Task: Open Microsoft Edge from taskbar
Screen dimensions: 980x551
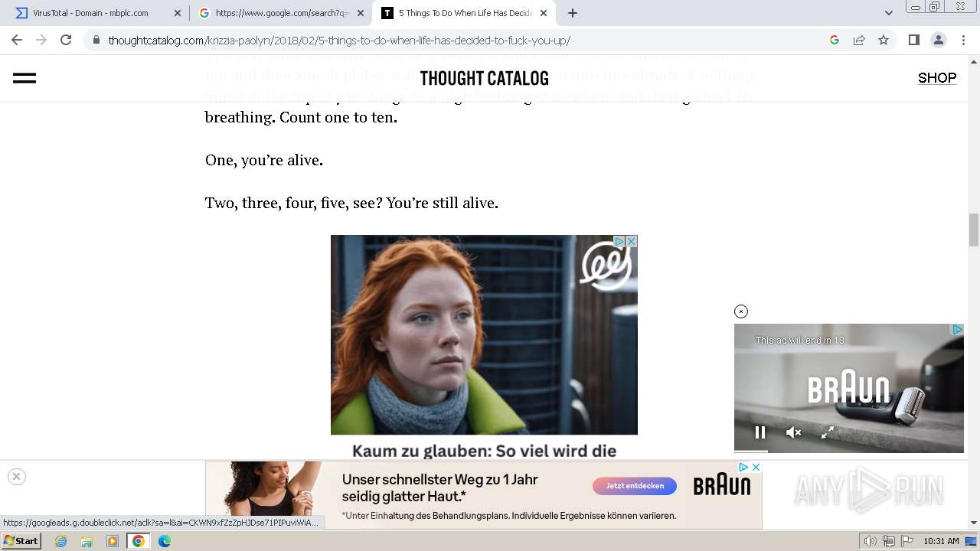Action: 165,541
